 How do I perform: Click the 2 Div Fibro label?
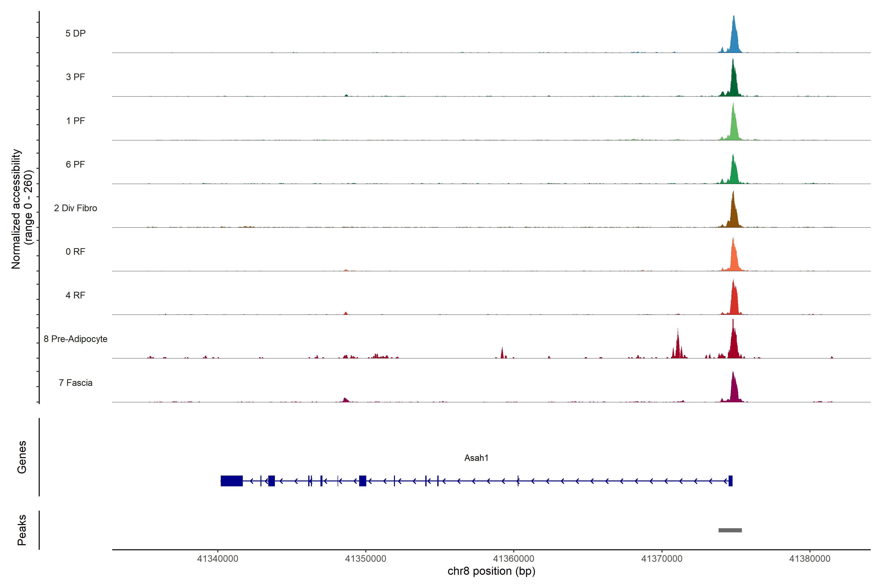tap(75, 208)
